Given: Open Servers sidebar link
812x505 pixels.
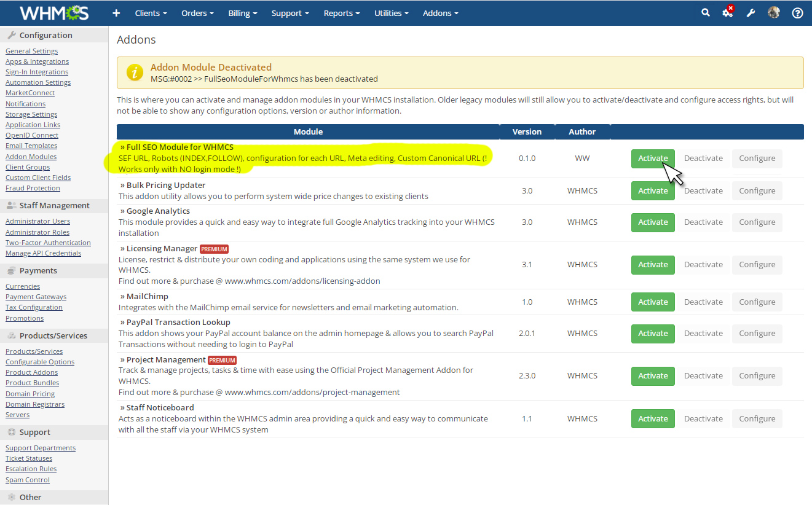Looking at the screenshot, I should [x=17, y=415].
